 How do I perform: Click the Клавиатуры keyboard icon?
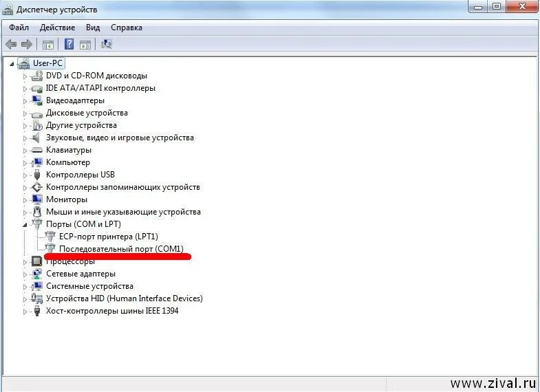tap(37, 150)
